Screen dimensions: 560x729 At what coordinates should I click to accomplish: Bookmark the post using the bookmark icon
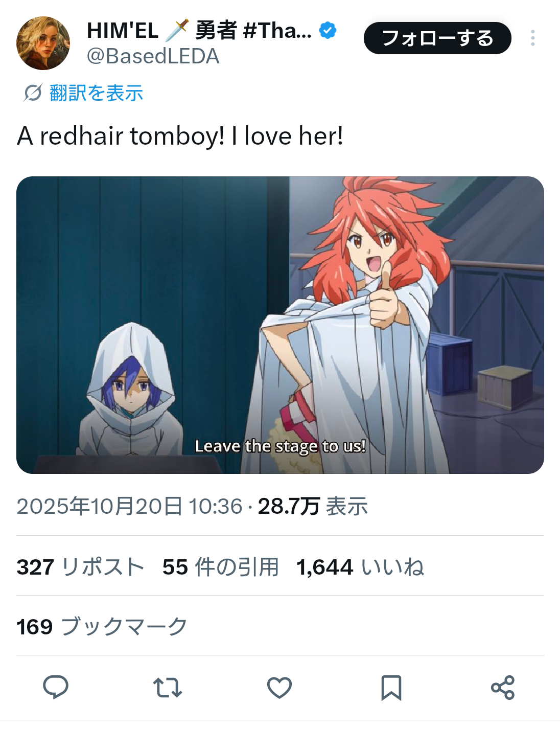point(391,688)
